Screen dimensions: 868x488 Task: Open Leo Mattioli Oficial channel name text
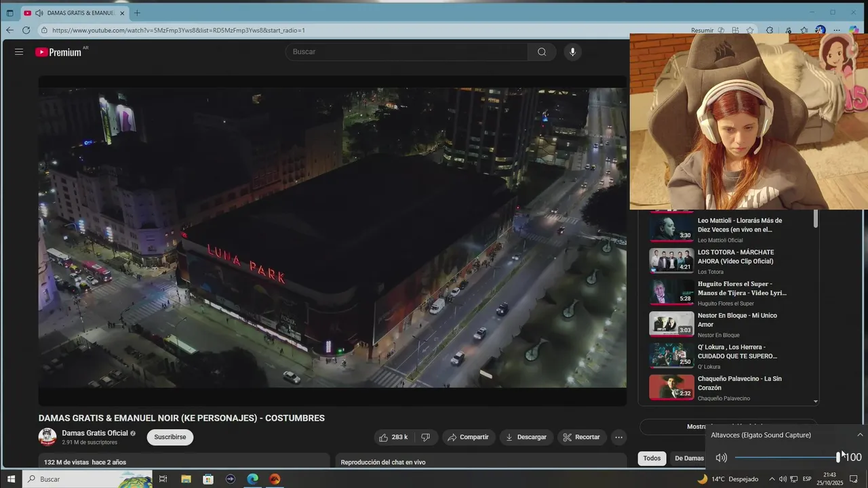[720, 240]
